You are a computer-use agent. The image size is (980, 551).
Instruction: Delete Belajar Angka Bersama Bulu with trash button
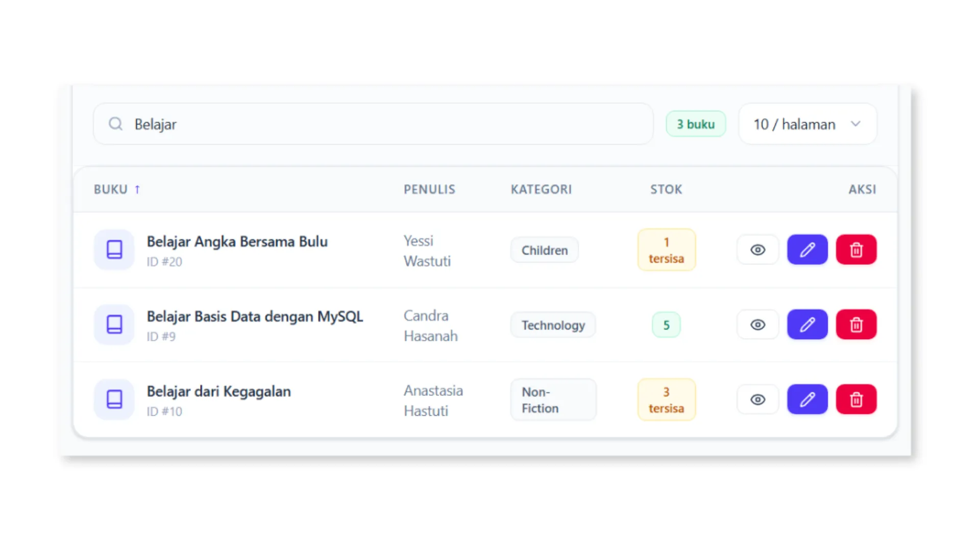coord(856,249)
